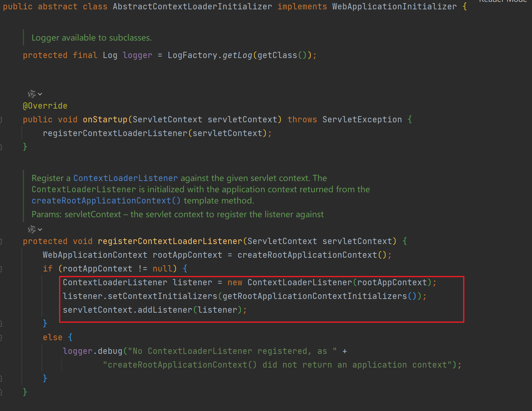
Task: Collapse the onStartup method using gutter fold marker
Action: (1, 120)
